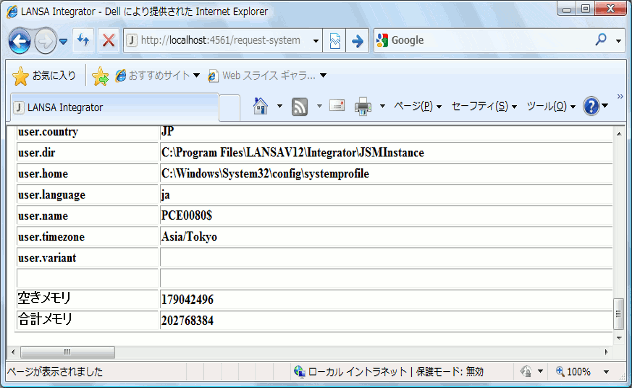This screenshot has width=632, height=388.
Task: Select the LANSA Integrator tab
Action: [114, 108]
